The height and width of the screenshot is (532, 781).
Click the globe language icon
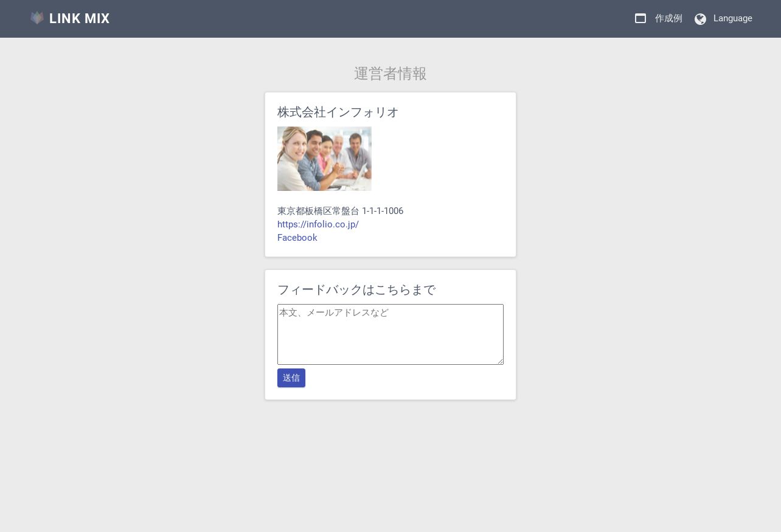click(x=701, y=19)
